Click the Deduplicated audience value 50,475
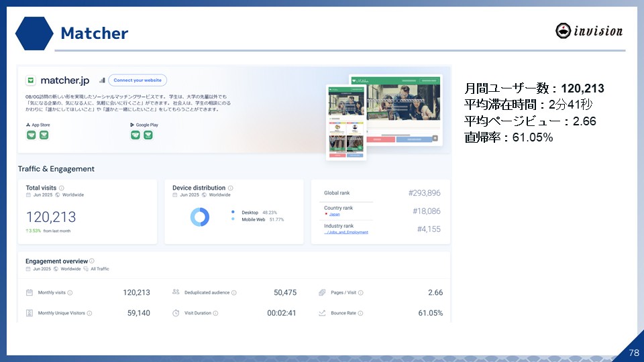Image resolution: width=644 pixels, height=362 pixels. (285, 293)
